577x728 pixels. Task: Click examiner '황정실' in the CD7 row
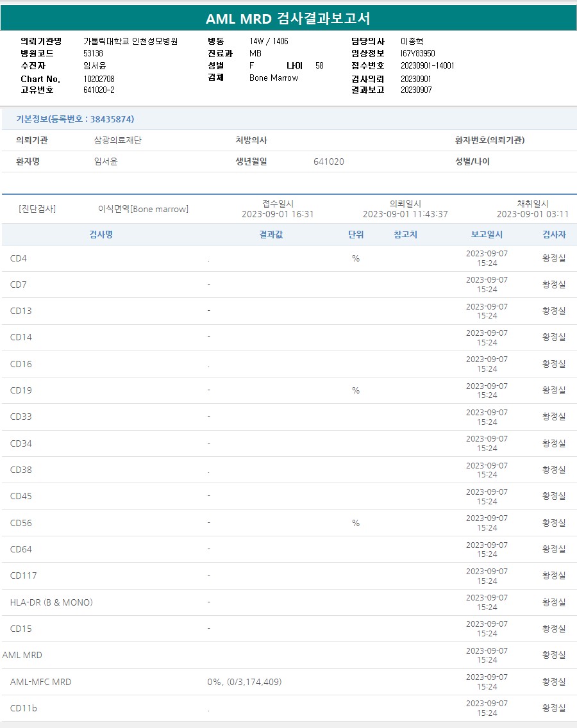click(x=554, y=284)
